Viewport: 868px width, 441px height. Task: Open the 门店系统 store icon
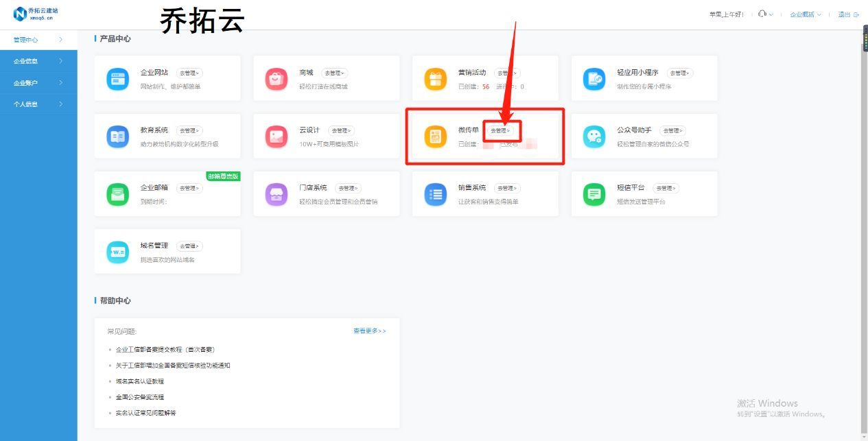(277, 194)
